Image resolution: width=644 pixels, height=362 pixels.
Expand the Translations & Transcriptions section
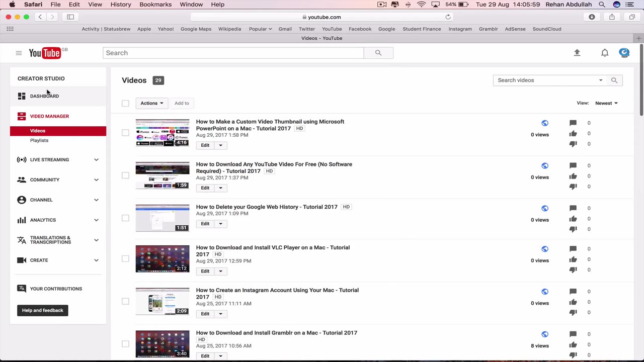coord(96,240)
